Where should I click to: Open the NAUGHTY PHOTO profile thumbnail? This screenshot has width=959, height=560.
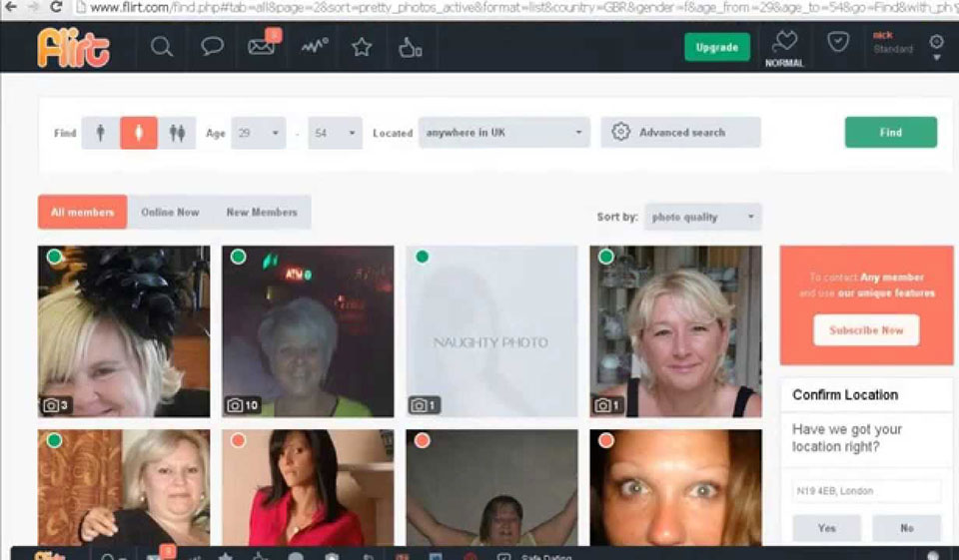point(491,331)
